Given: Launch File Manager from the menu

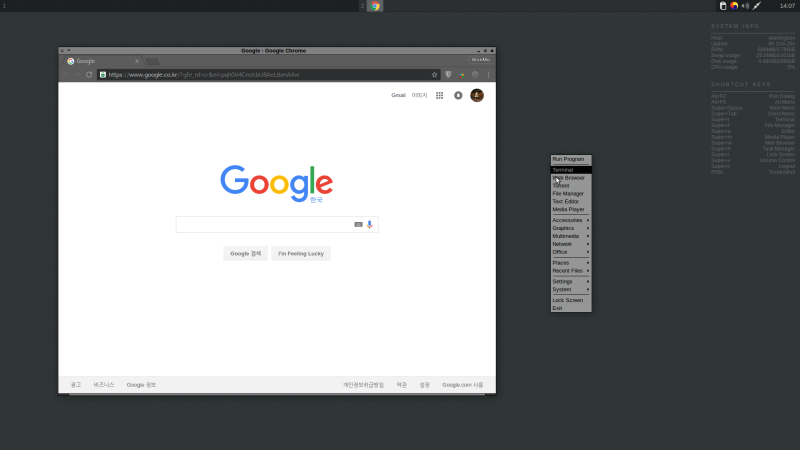Looking at the screenshot, I should pyautogui.click(x=571, y=194).
